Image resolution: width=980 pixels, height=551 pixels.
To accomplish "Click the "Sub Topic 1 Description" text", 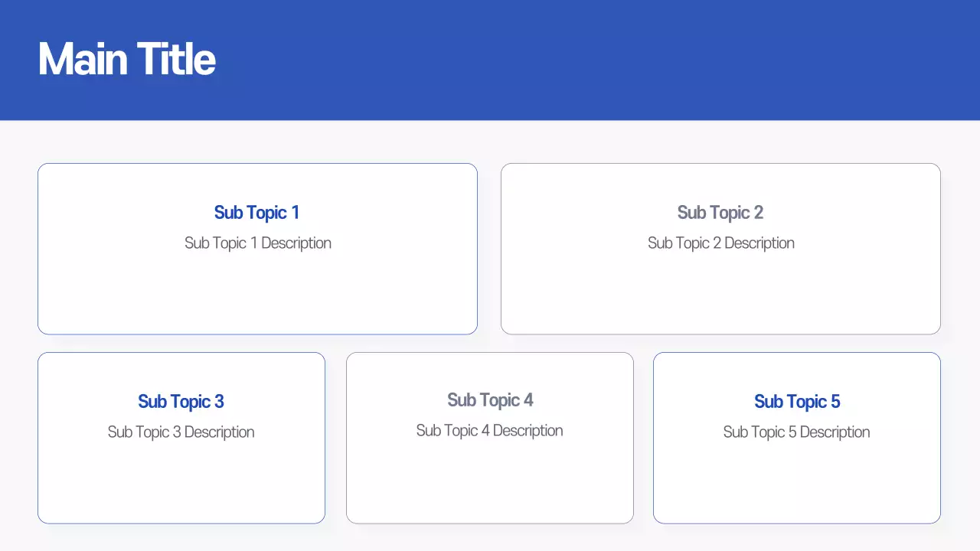I will [x=258, y=243].
